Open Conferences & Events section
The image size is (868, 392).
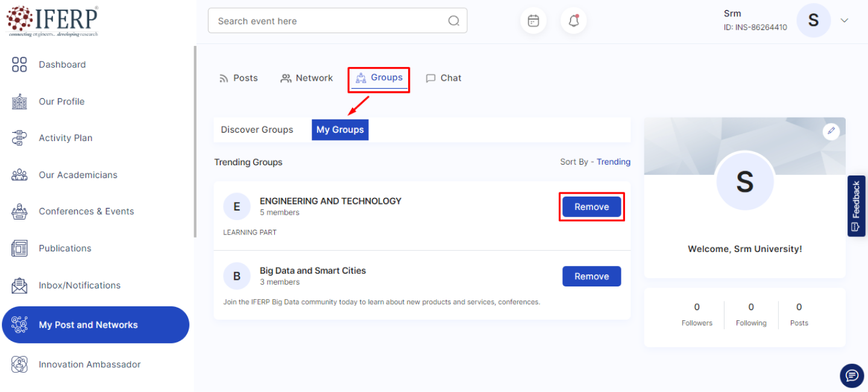coord(86,212)
